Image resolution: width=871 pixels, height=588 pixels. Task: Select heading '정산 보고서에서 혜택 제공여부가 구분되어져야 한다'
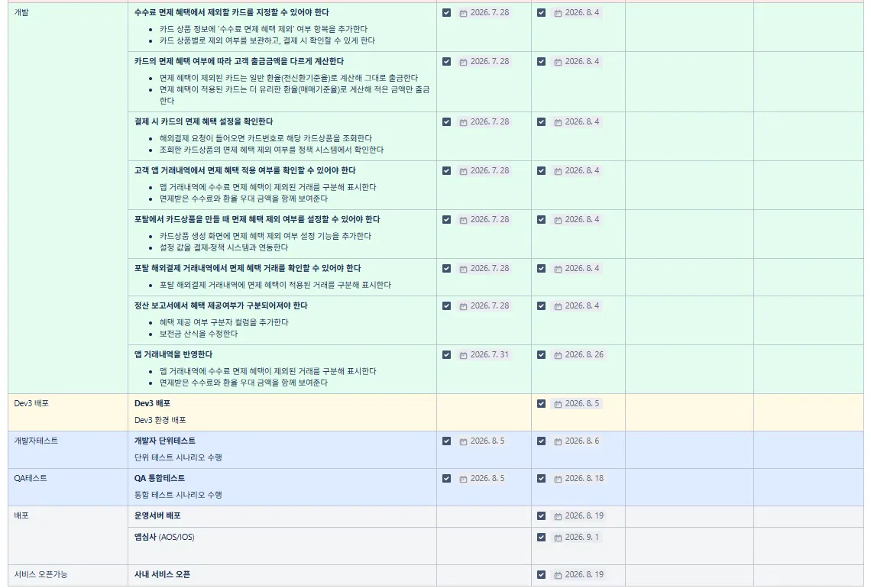tap(221, 305)
